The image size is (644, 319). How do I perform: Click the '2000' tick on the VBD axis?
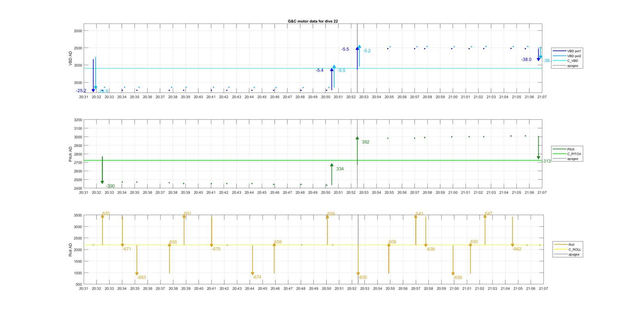(78, 31)
